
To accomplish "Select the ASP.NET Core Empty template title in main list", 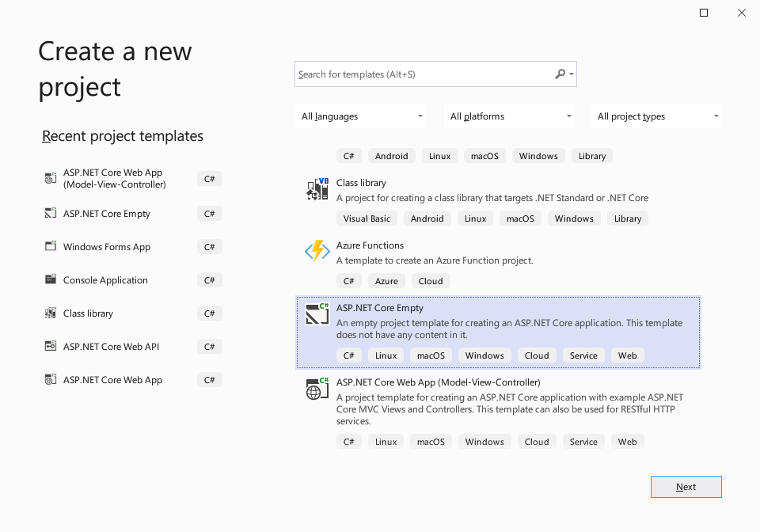I will click(379, 308).
